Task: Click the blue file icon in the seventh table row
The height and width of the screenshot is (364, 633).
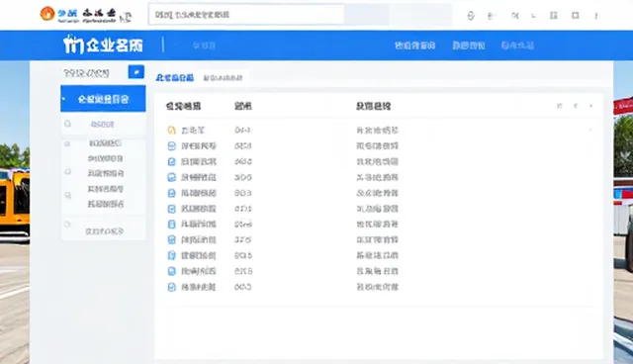Action: point(171,224)
